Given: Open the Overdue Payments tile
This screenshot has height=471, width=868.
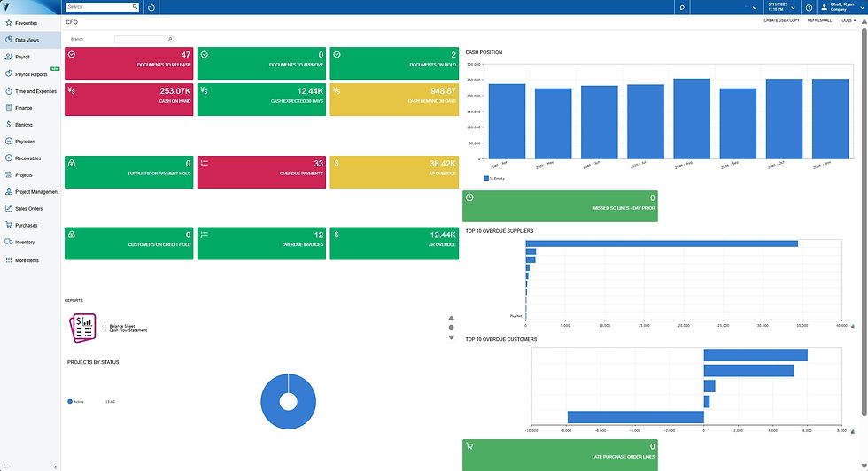Looking at the screenshot, I should [261, 172].
